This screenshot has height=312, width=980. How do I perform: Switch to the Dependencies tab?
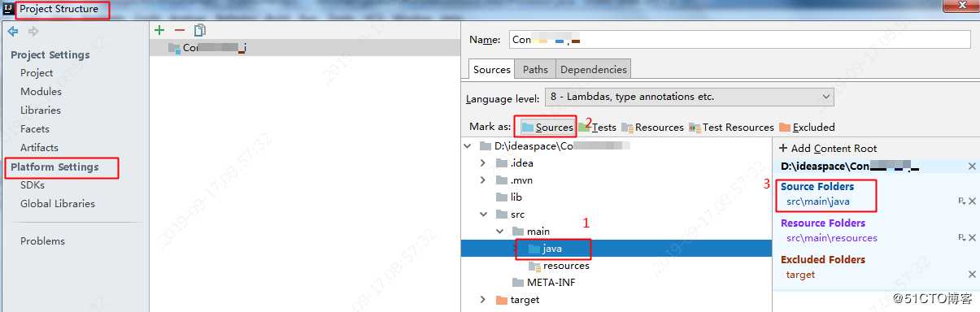click(x=594, y=69)
